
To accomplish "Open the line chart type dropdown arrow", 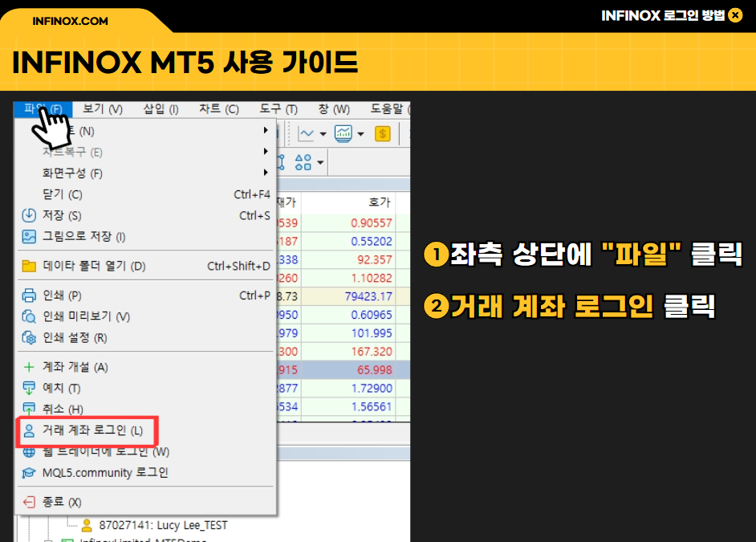I will tap(323, 134).
